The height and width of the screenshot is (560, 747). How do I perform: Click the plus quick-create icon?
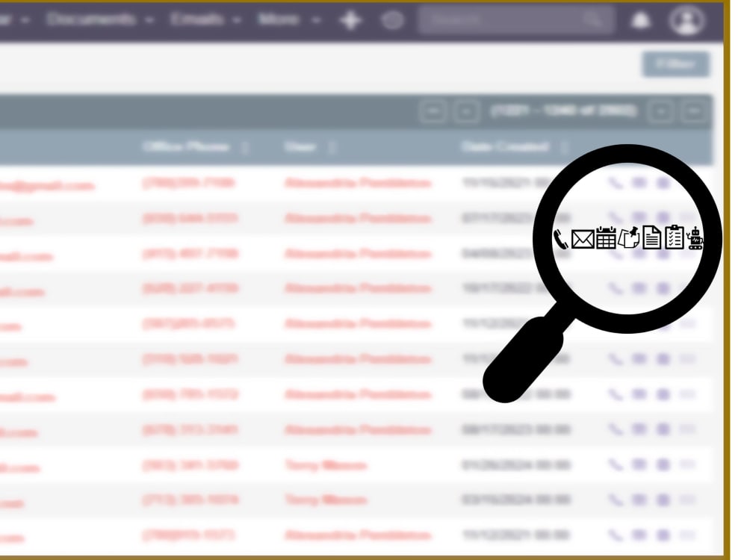click(350, 20)
